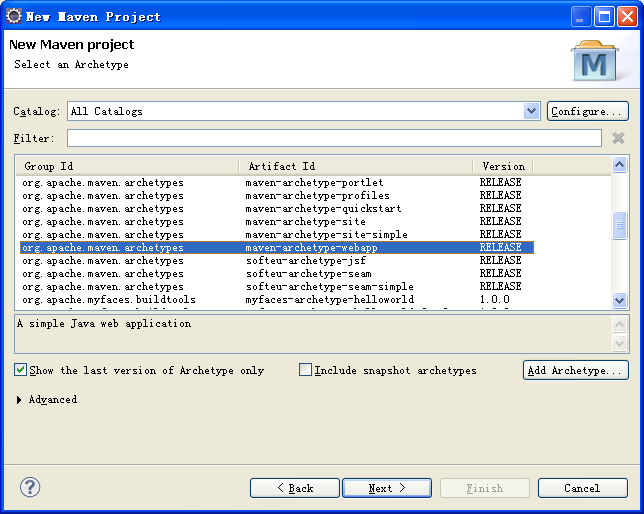Select softeu-archetype-seam-simple row
This screenshot has width=644, height=514.
coord(277,287)
